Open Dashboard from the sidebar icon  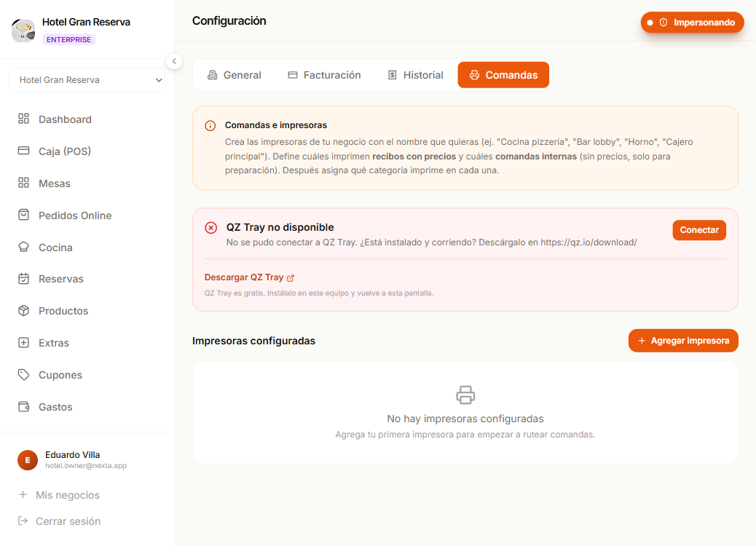pos(23,119)
